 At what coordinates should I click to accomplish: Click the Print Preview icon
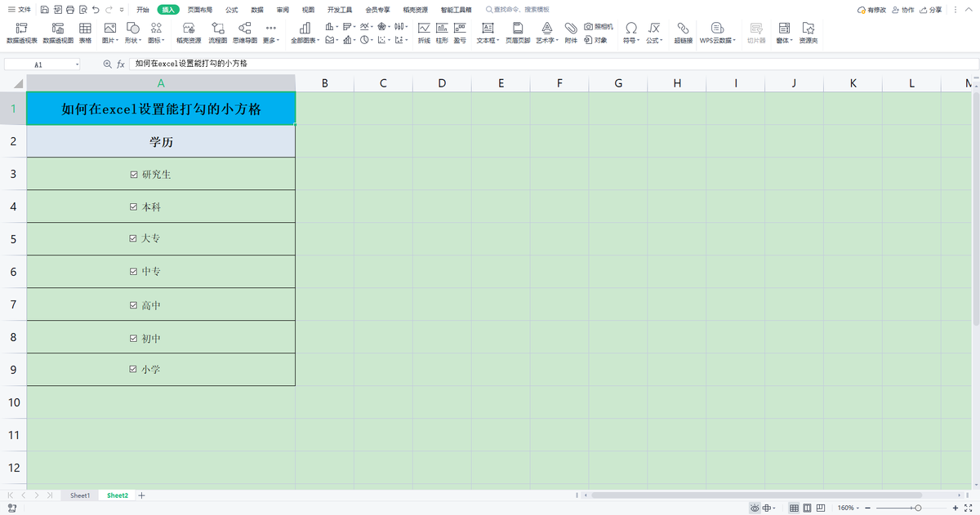(83, 10)
